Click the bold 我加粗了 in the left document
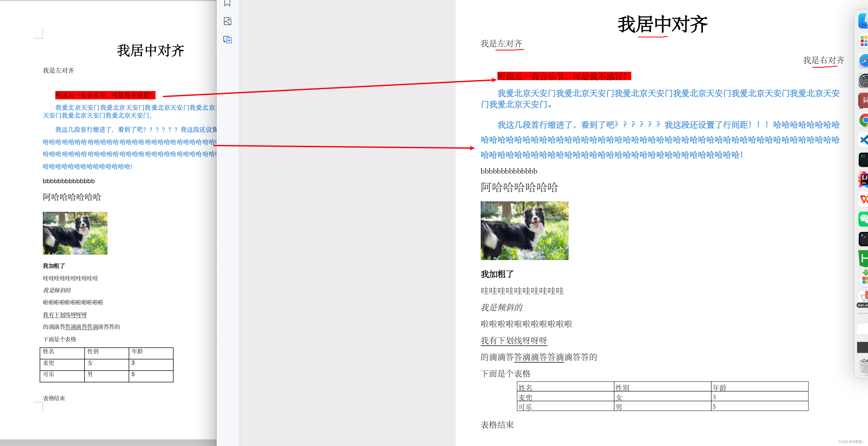 [54, 266]
